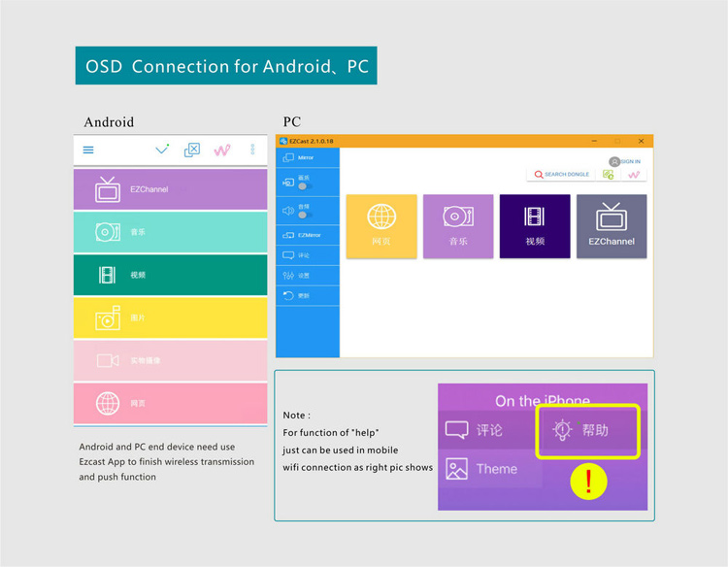Tap the blue checkmark icon in Android toolbar

[x=162, y=150]
